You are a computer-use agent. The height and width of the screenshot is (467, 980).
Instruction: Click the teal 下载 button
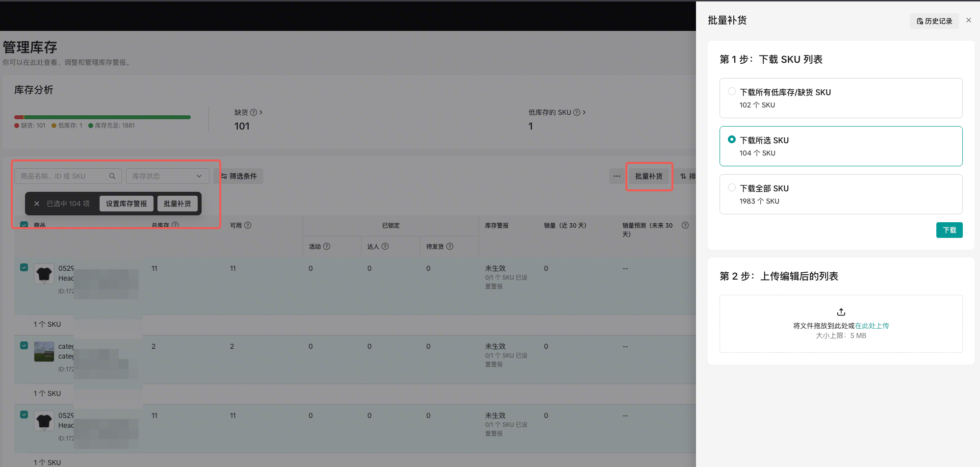(x=949, y=230)
